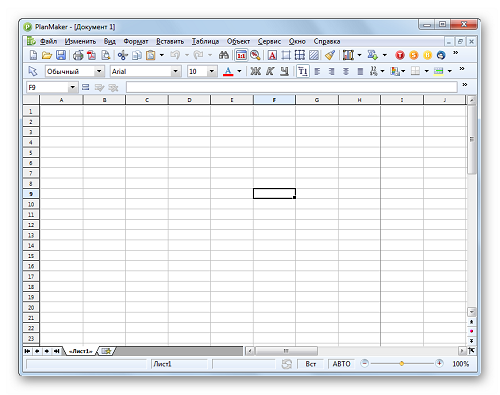This screenshot has height=395, width=500.
Task: Insert a frame object icon
Action: pos(286,55)
